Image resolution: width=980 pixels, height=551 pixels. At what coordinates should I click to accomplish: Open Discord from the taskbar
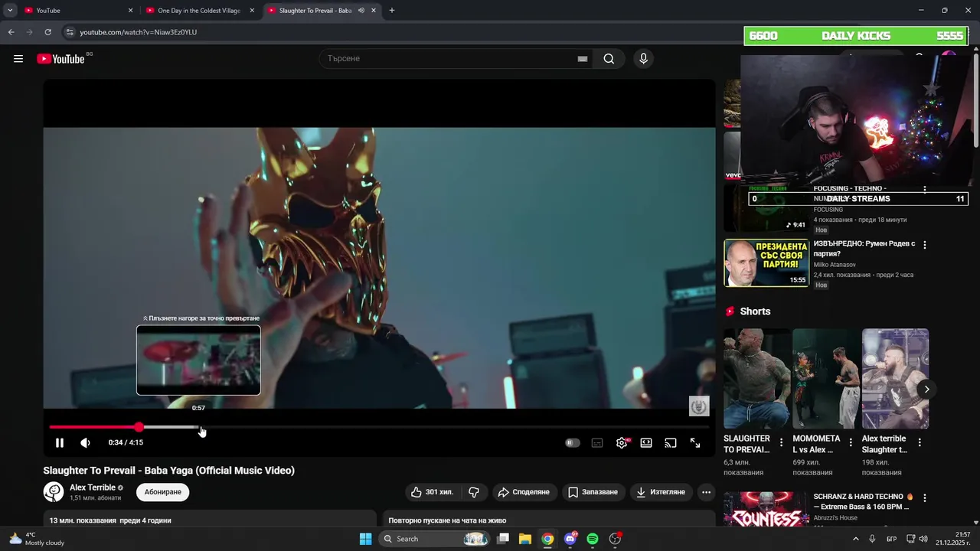tap(570, 539)
